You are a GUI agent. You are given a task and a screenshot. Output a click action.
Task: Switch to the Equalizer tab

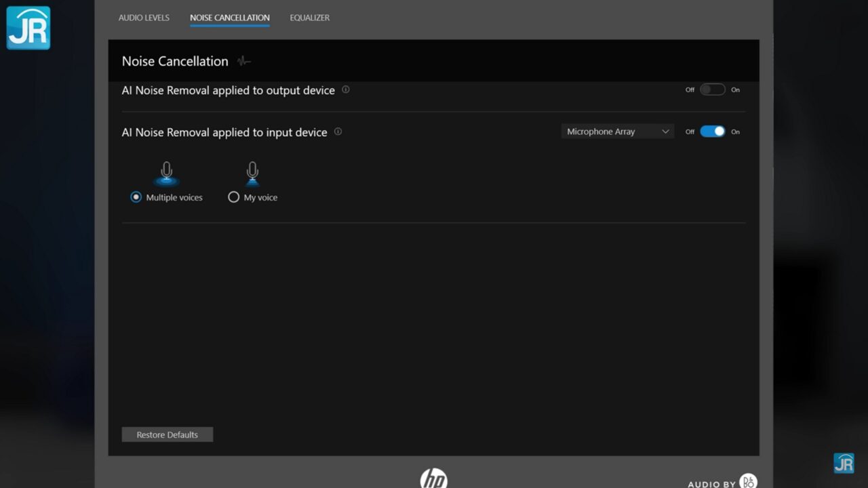click(x=309, y=18)
